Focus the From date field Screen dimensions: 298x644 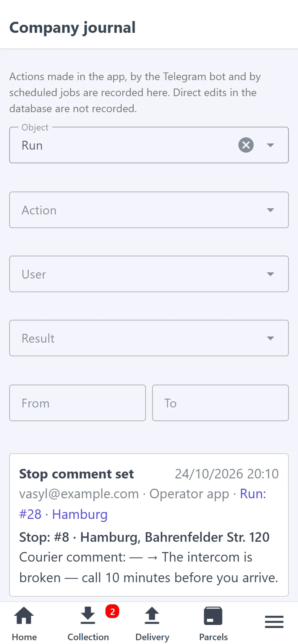coord(78,403)
